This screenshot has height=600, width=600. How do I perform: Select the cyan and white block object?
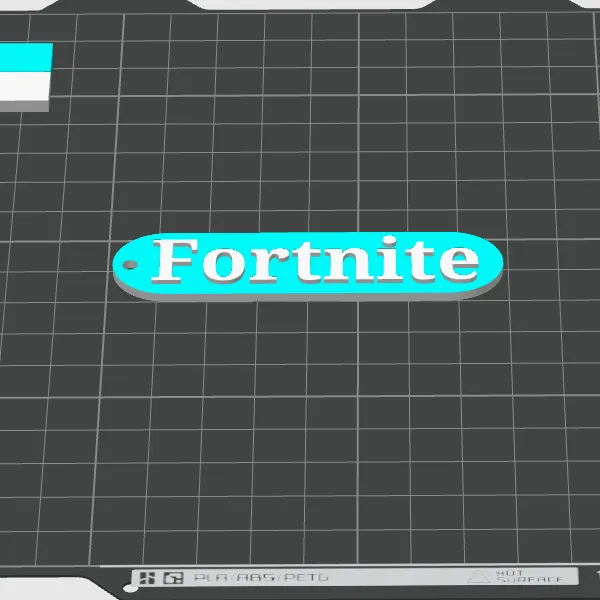[26, 77]
